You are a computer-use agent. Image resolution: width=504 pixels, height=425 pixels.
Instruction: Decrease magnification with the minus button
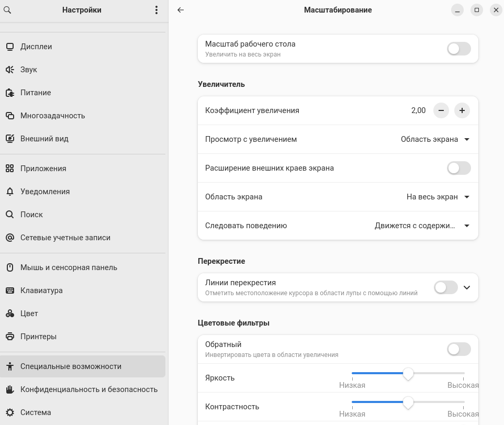pyautogui.click(x=441, y=110)
